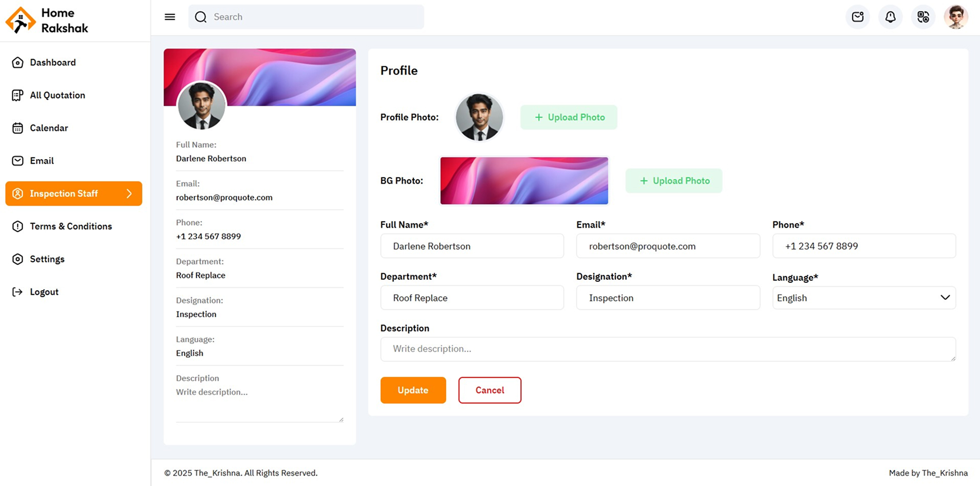Click the language translate icon
This screenshot has width=980, height=486.
pyautogui.click(x=923, y=17)
